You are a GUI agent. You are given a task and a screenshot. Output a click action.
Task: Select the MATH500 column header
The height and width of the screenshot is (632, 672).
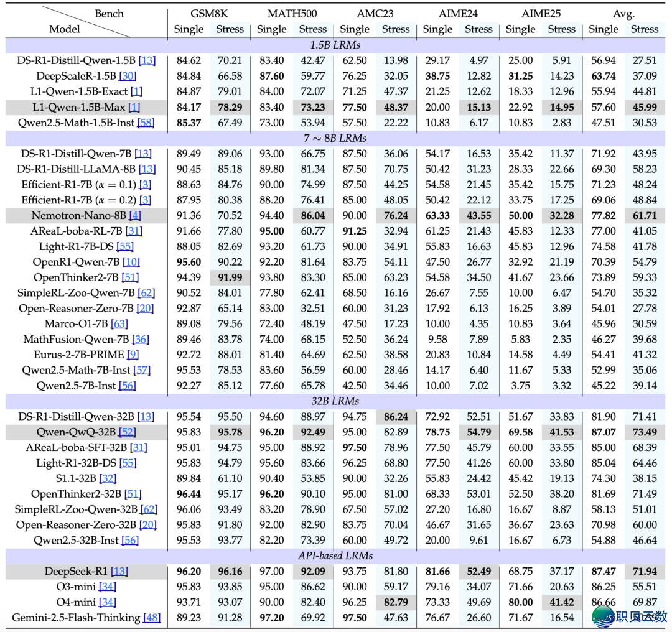(x=292, y=14)
